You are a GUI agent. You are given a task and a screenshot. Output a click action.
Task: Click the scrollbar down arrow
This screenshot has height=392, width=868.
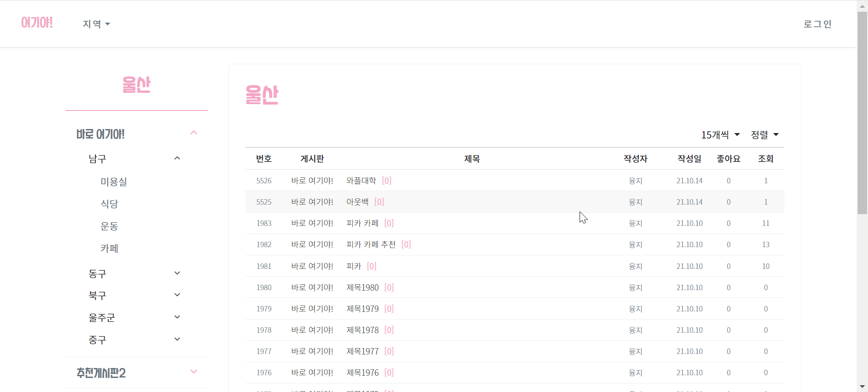862,387
